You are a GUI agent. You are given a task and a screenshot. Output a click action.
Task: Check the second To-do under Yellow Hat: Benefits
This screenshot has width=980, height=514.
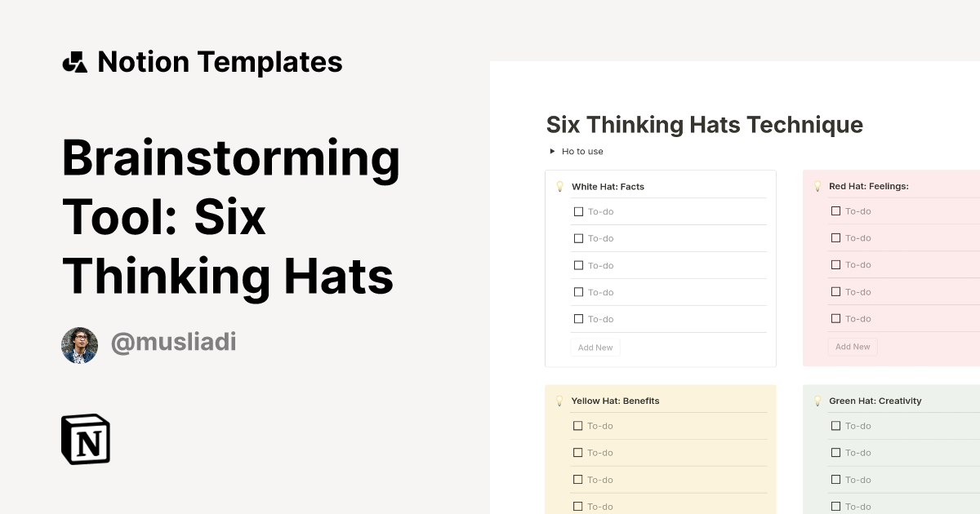tap(579, 452)
